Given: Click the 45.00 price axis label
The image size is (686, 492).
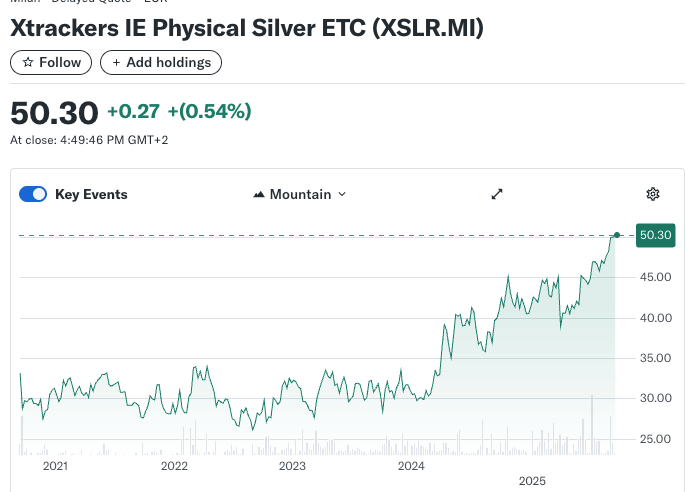Looking at the screenshot, I should (x=655, y=277).
